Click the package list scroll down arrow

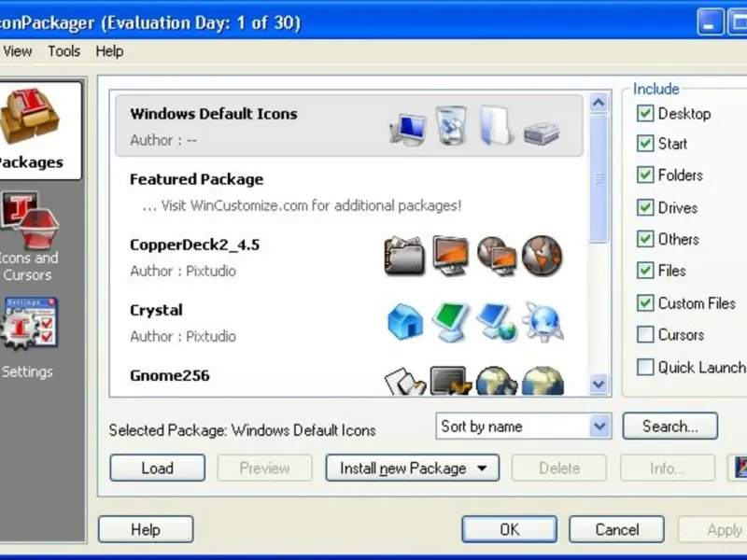click(599, 384)
